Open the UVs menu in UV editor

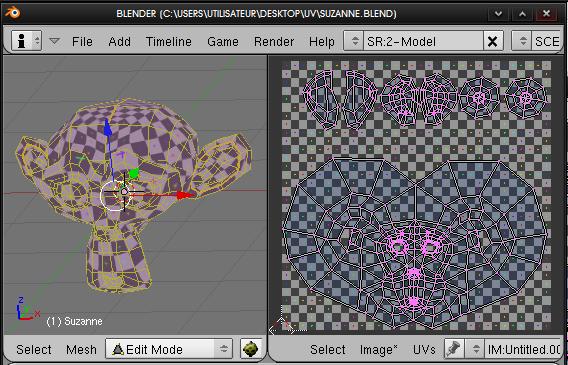(424, 350)
